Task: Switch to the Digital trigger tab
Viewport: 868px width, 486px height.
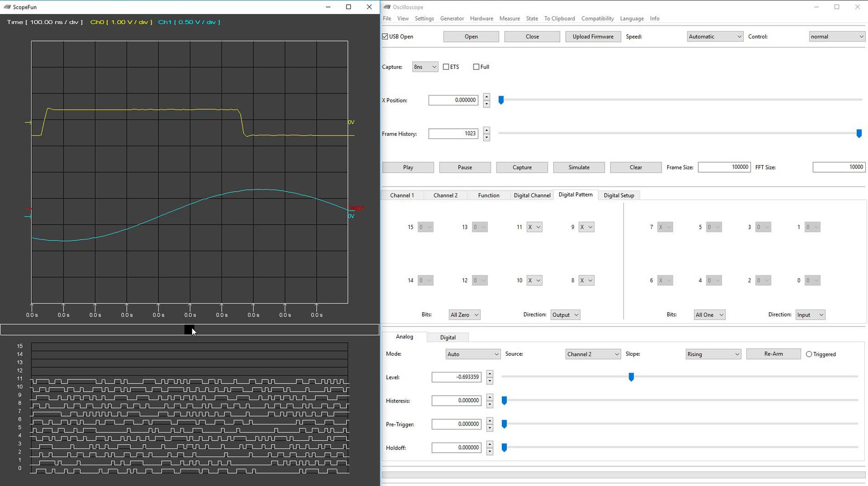Action: click(x=448, y=337)
